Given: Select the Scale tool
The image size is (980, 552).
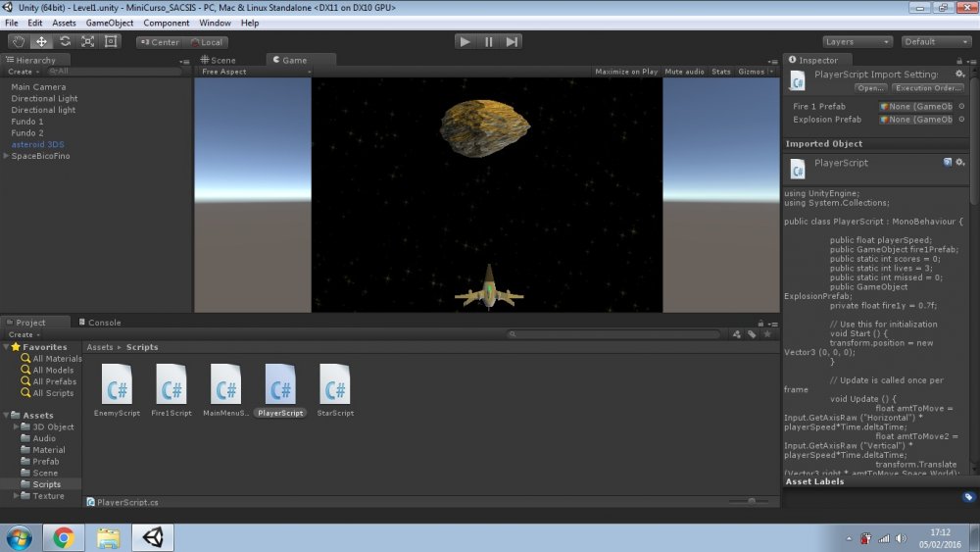Looking at the screenshot, I should (x=88, y=41).
